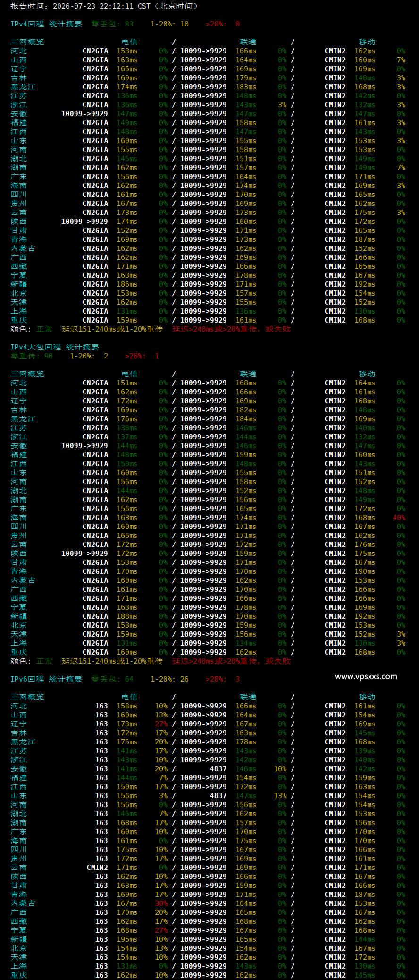Click the "IPv4大包回程 统计摘要" heading
419x980 pixels.
coord(55,347)
